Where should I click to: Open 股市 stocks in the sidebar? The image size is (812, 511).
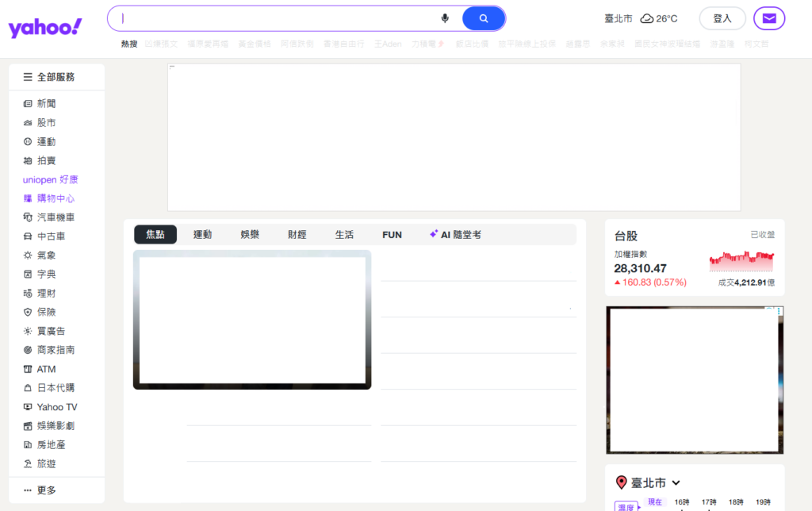coord(46,123)
